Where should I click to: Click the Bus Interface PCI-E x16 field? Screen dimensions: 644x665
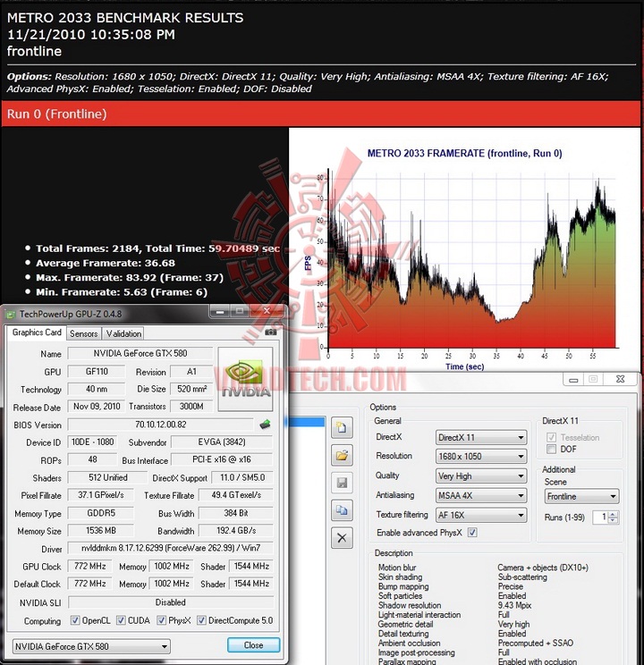pos(222,459)
